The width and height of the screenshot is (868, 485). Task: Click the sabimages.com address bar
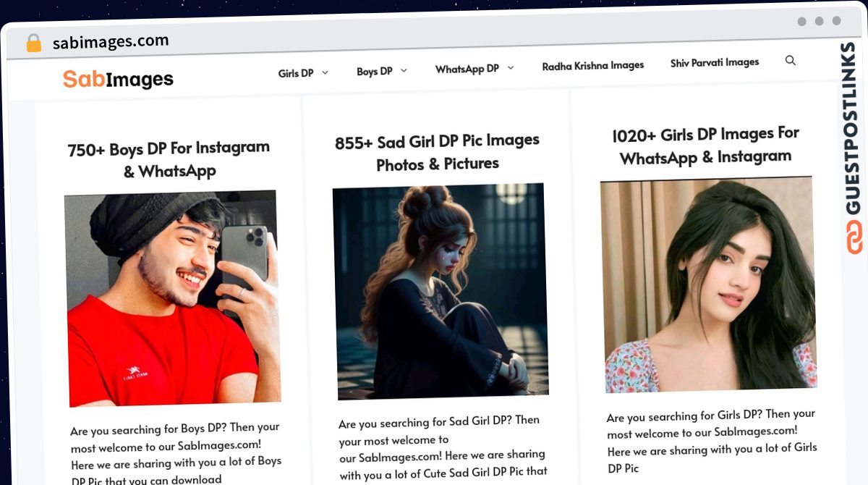pyautogui.click(x=405, y=41)
